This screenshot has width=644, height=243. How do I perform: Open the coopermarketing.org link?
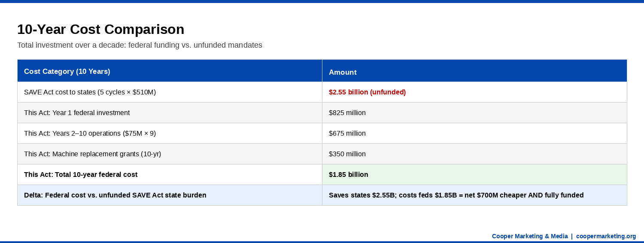[x=606, y=236]
